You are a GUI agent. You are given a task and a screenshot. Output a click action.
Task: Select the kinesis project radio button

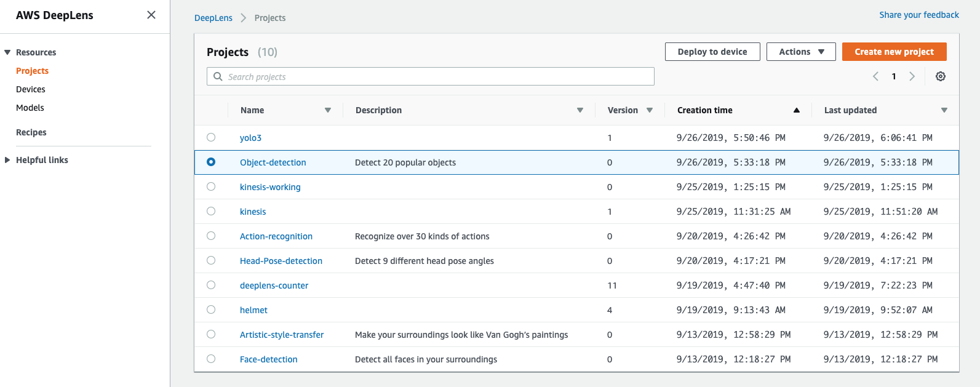click(x=211, y=211)
